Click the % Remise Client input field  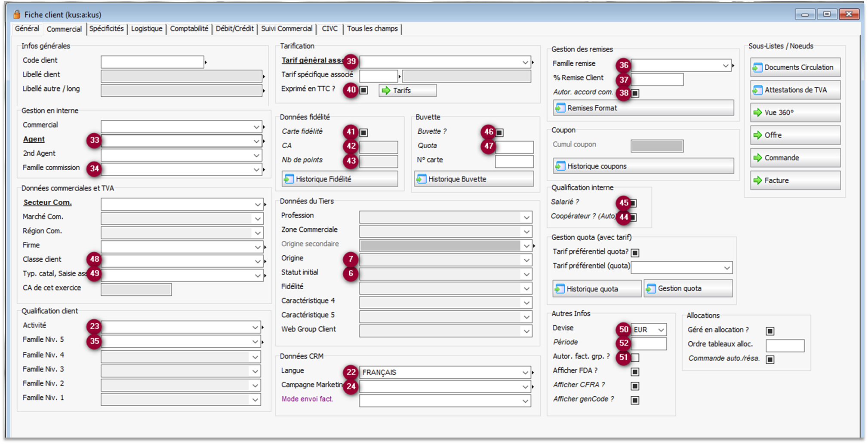(657, 80)
